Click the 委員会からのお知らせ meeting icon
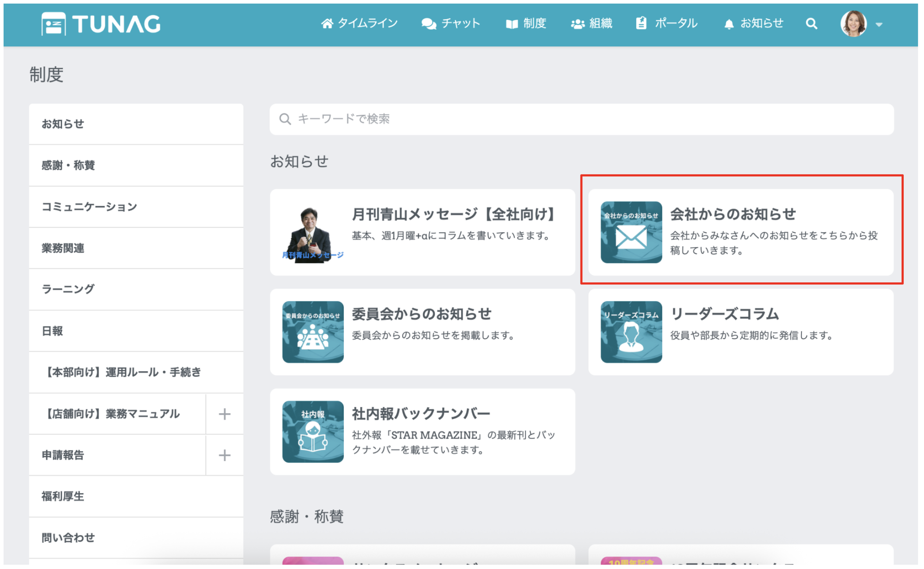Image resolution: width=924 pixels, height=569 pixels. click(313, 332)
